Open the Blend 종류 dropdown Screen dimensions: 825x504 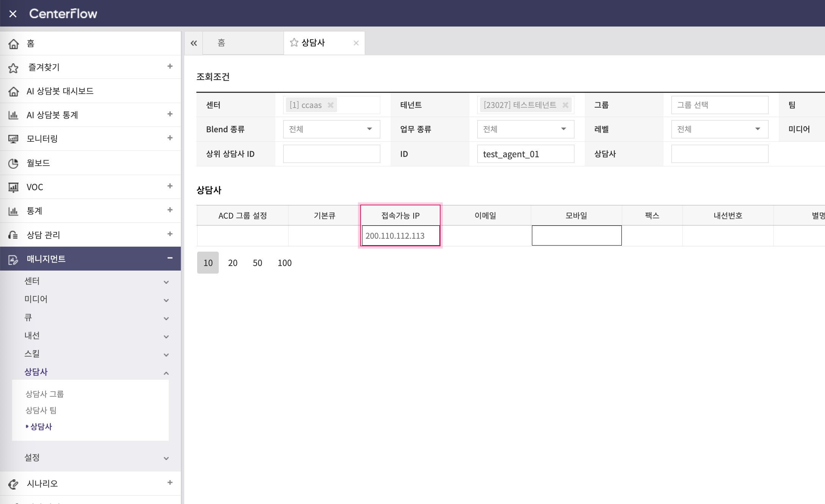331,129
